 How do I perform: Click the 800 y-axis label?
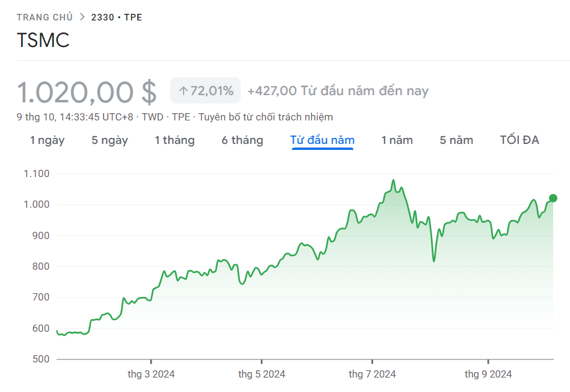coord(41,267)
